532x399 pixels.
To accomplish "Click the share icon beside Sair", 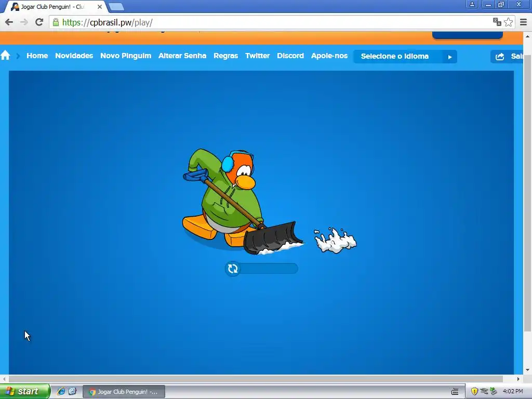I will click(500, 57).
